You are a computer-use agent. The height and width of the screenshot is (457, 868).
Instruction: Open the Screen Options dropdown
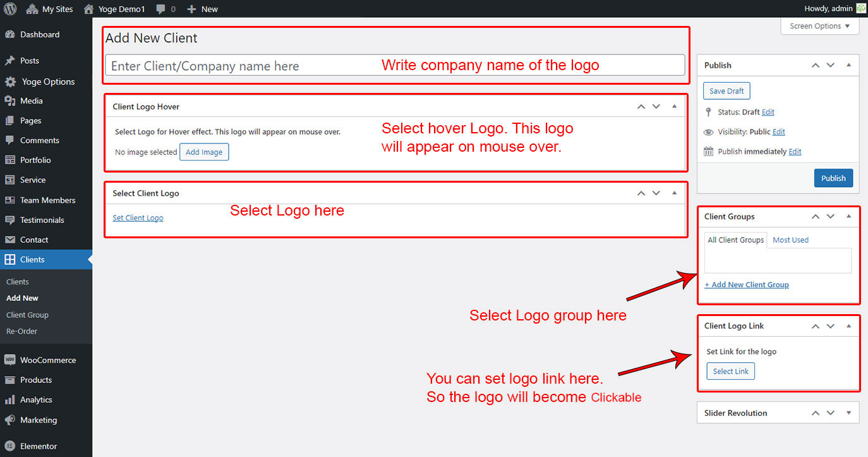[x=819, y=26]
